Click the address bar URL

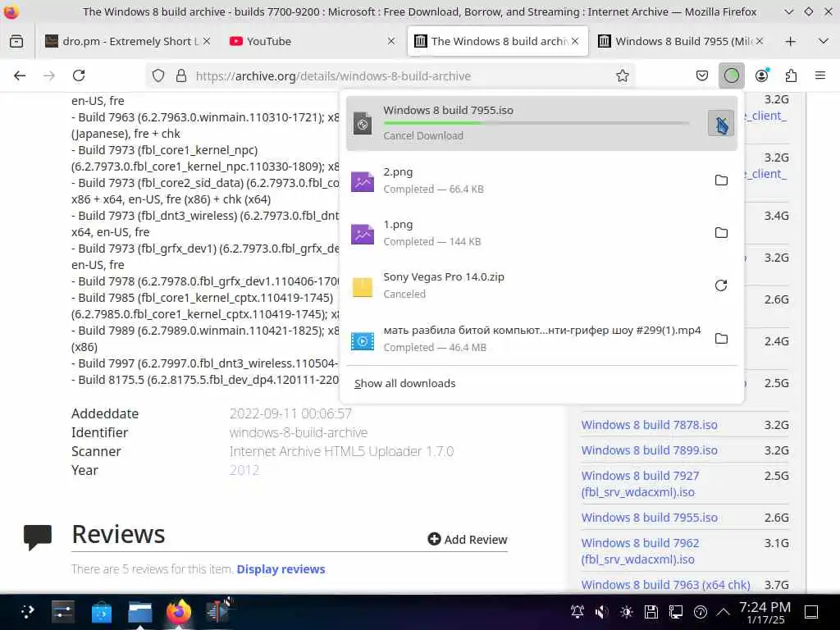[333, 76]
